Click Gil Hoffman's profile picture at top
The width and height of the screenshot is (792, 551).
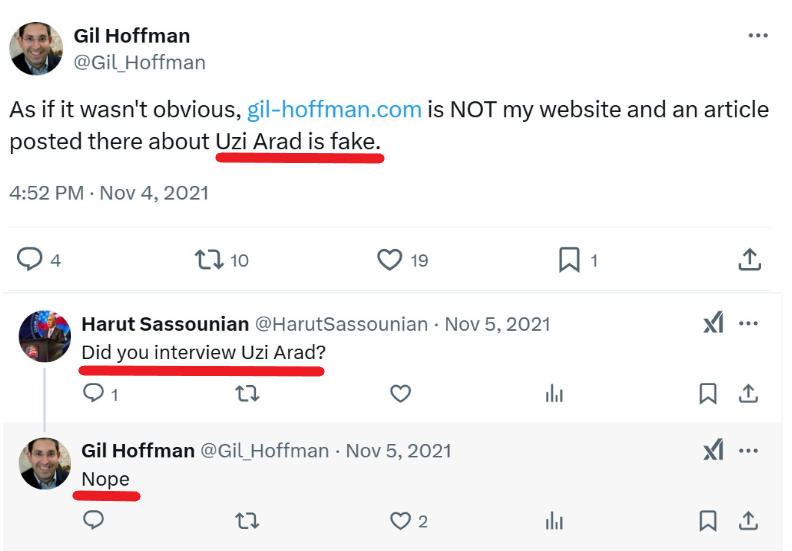(35, 48)
